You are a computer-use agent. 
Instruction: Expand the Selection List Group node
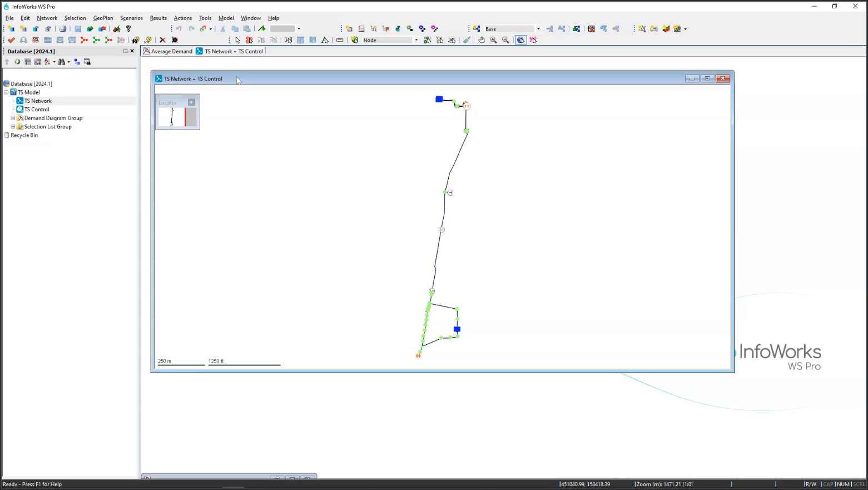[13, 127]
